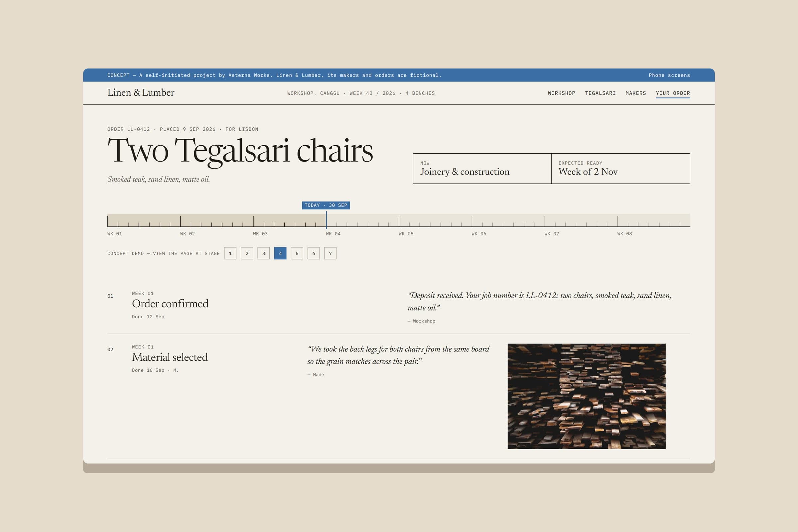
Task: Select the active stage 4 button
Action: (x=280, y=253)
